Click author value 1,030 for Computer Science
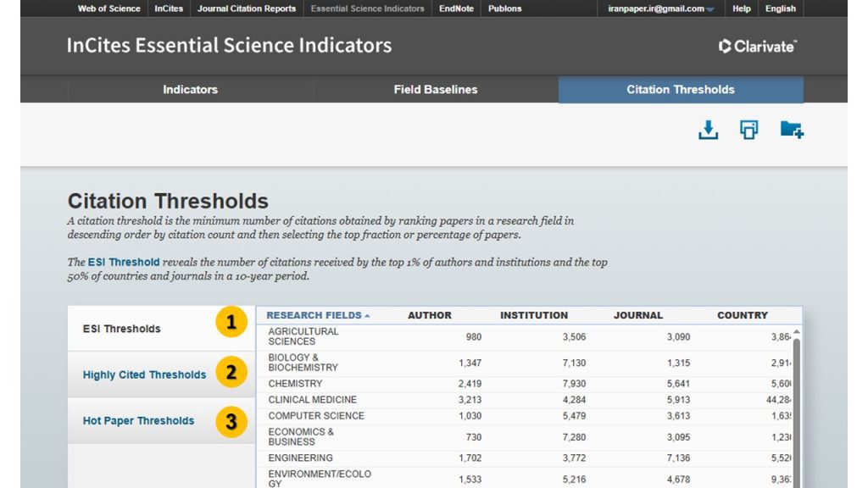Viewport: 868px width, 488px height. pos(470,415)
